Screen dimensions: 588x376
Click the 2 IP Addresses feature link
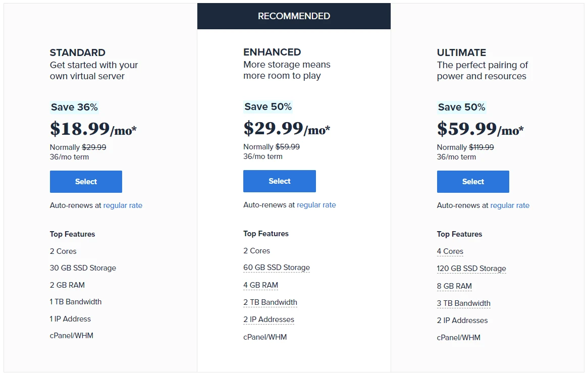[x=269, y=319]
